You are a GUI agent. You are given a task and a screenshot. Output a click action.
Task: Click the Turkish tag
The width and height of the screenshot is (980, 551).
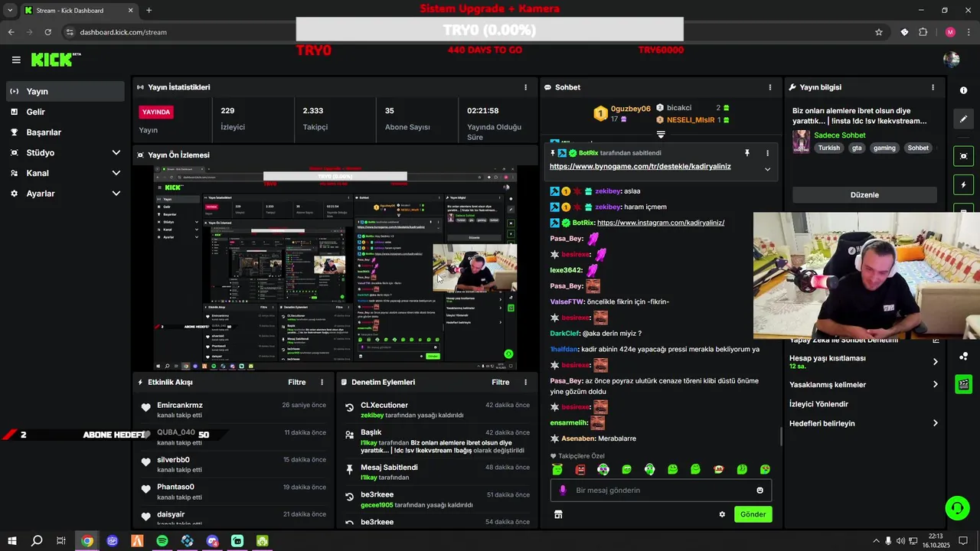pyautogui.click(x=829, y=148)
